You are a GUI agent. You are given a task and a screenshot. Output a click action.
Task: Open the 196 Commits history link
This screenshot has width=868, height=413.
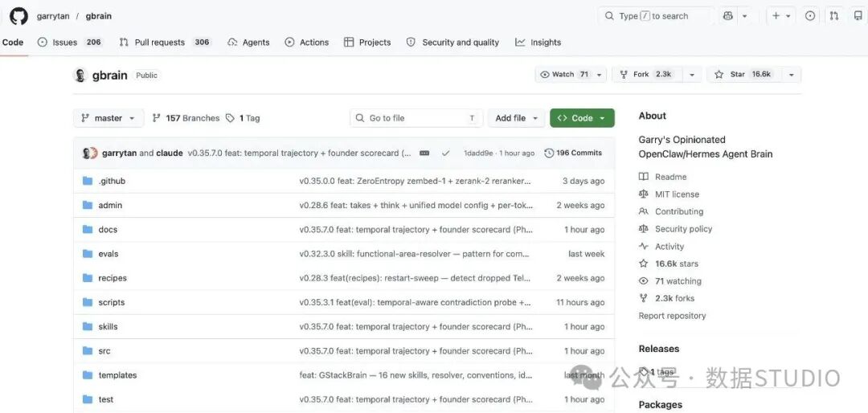point(573,153)
